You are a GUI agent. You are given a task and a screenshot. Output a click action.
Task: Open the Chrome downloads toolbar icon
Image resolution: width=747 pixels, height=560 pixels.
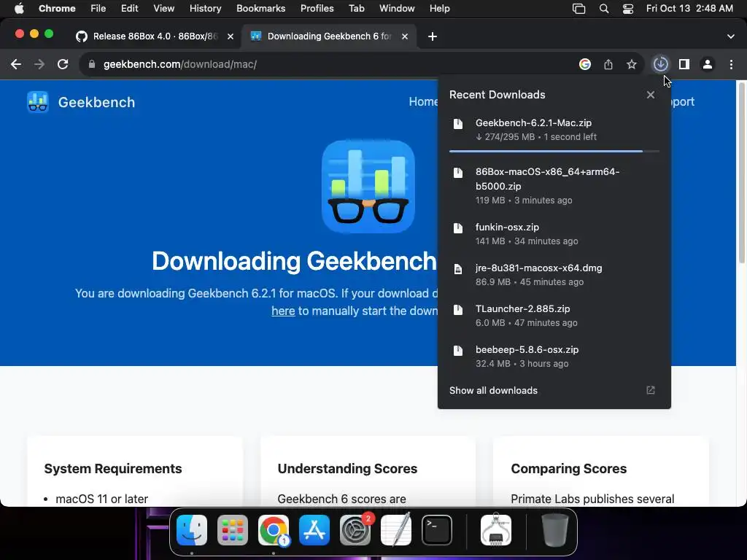coord(660,64)
